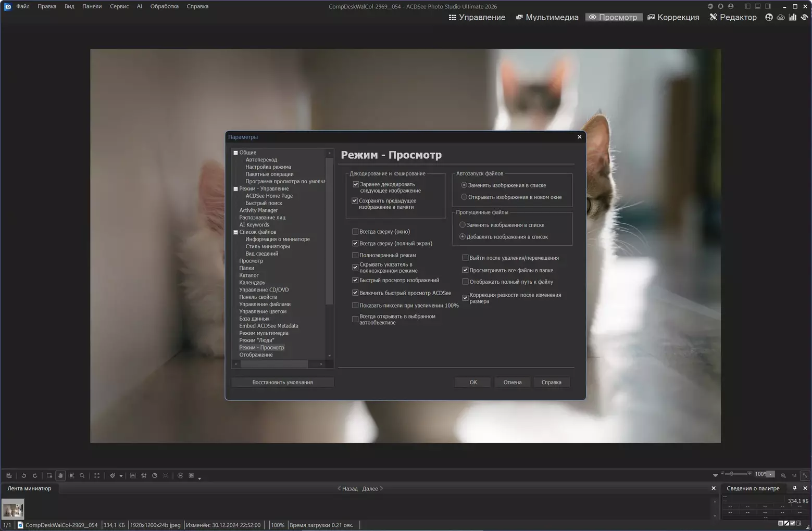Open the notifications bell icon

click(x=720, y=6)
